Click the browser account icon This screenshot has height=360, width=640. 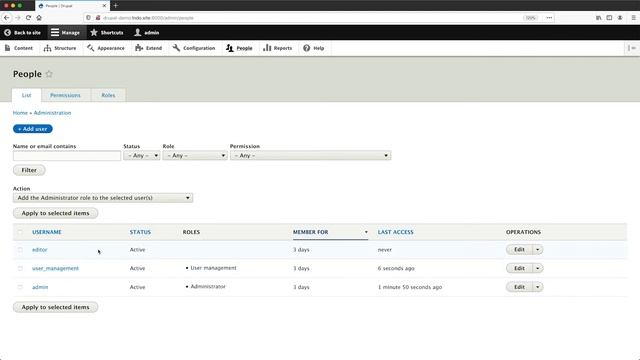coord(620,18)
